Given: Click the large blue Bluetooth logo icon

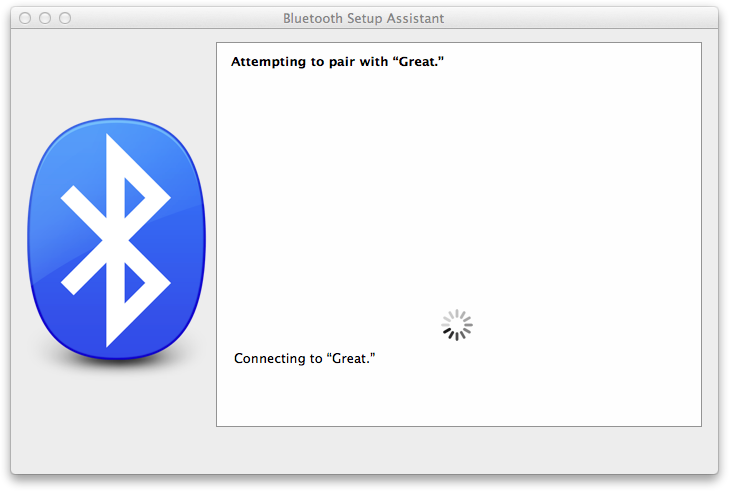Looking at the screenshot, I should click(116, 239).
